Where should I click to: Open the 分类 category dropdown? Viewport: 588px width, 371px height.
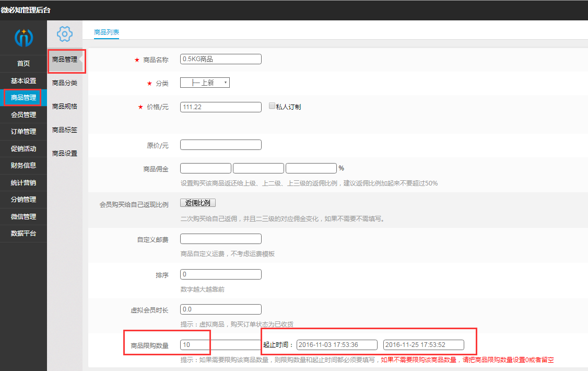pos(205,83)
